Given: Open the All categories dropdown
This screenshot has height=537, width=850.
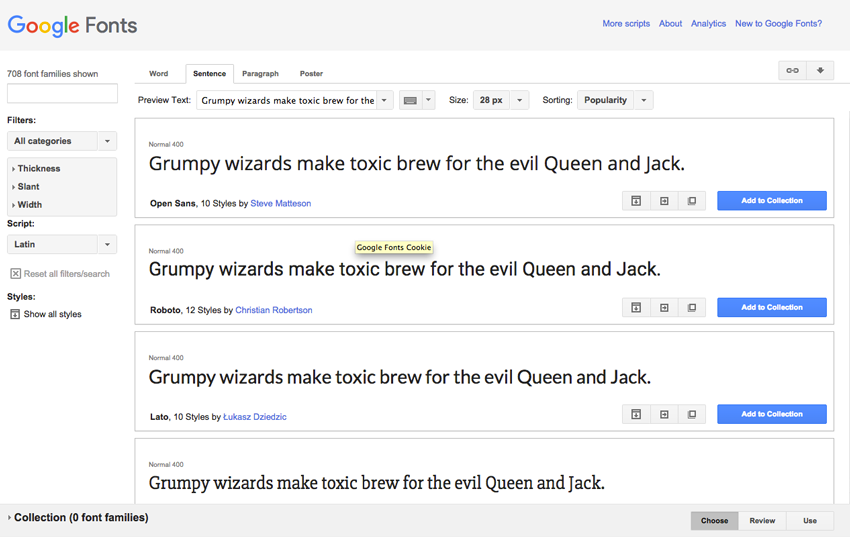Looking at the screenshot, I should click(62, 142).
